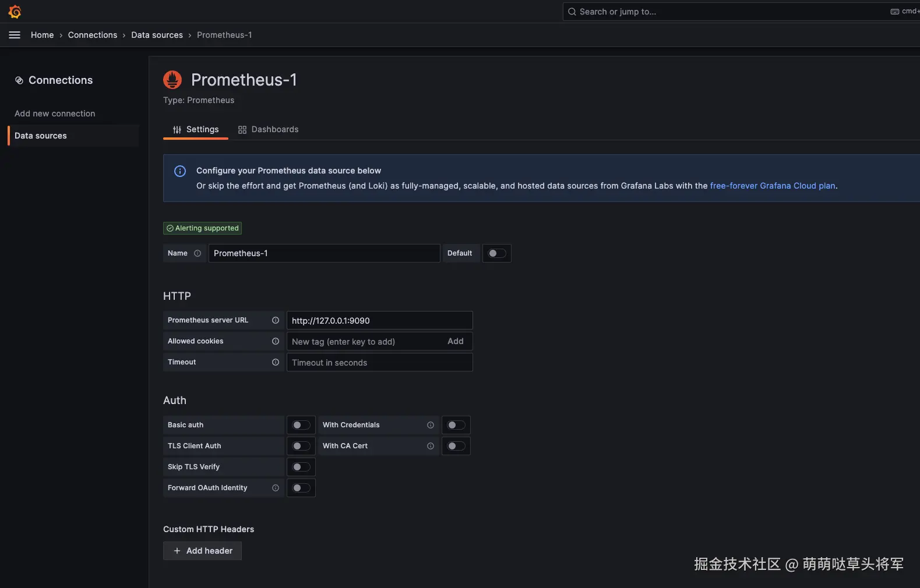
Task: Click the Prometheus flame logo icon
Action: point(172,80)
